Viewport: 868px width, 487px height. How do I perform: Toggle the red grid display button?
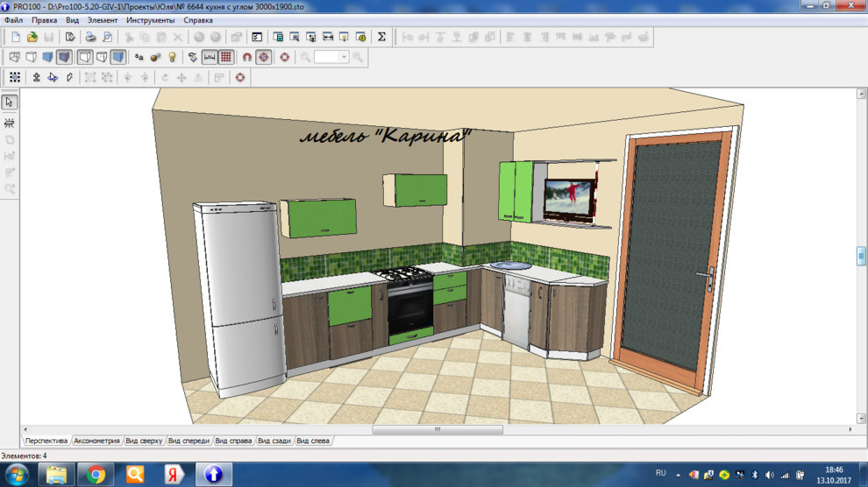pyautogui.click(x=226, y=57)
